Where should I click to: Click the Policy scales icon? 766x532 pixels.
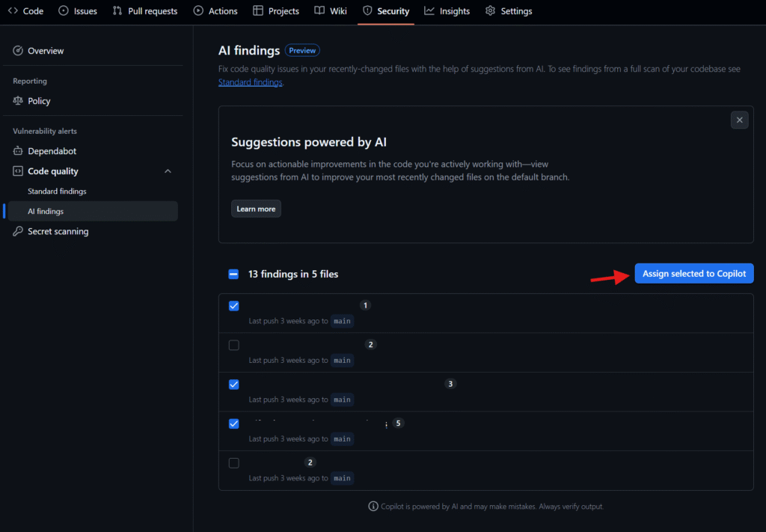coord(19,101)
